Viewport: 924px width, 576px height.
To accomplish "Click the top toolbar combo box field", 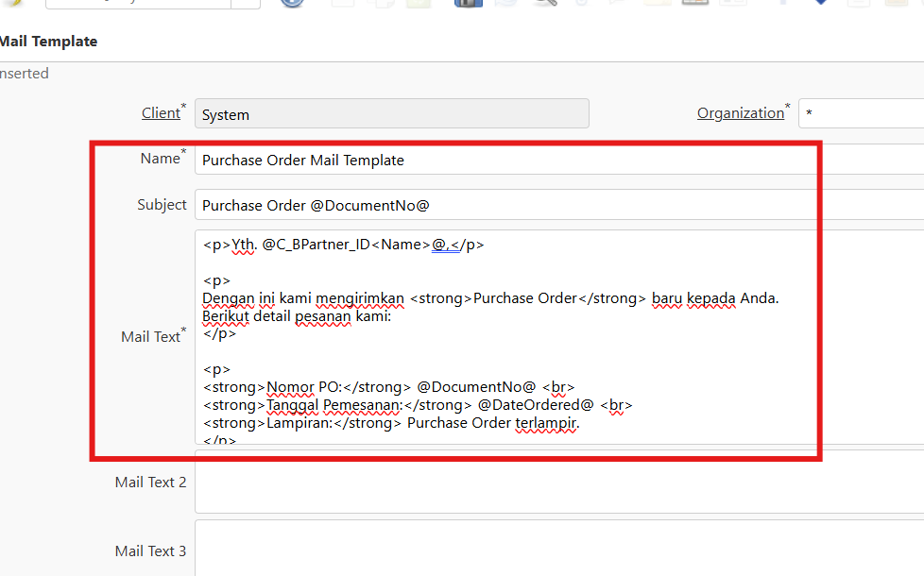I will pyautogui.click(x=138, y=3).
